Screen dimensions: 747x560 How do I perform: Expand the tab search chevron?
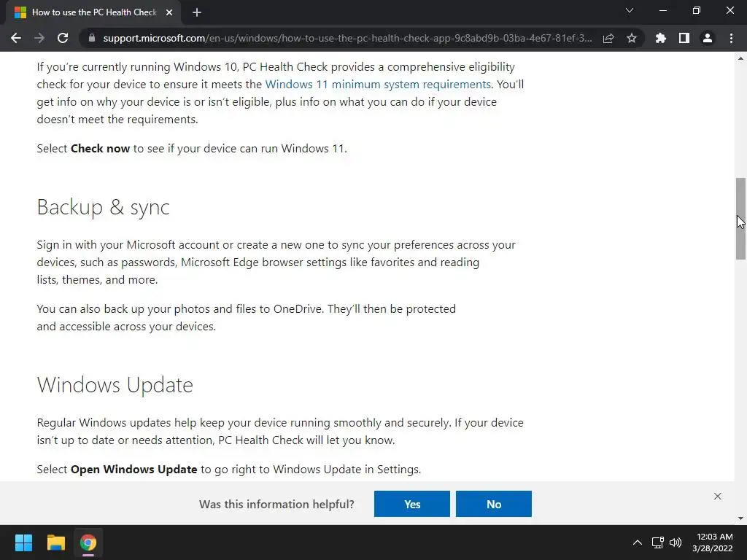[630, 11]
